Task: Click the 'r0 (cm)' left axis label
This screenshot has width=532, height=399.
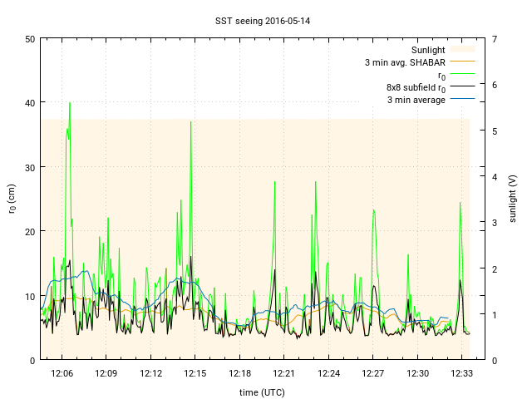Action: tap(12, 199)
